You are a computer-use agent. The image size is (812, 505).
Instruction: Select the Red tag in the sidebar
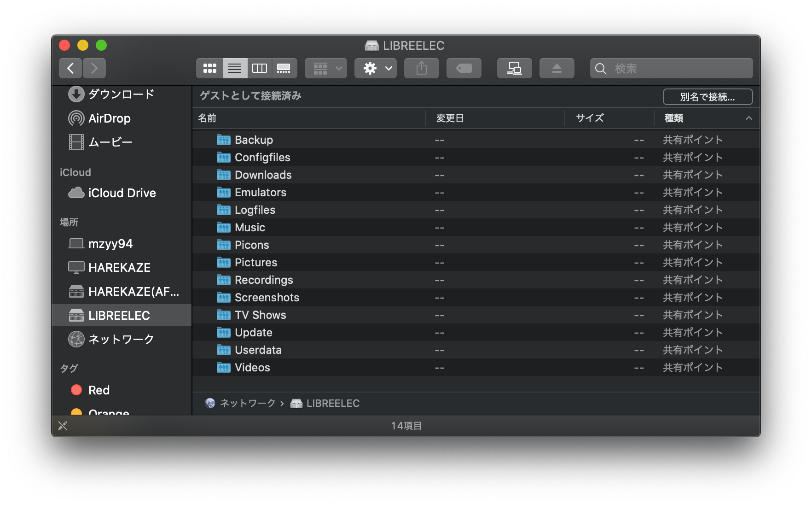tap(122, 390)
